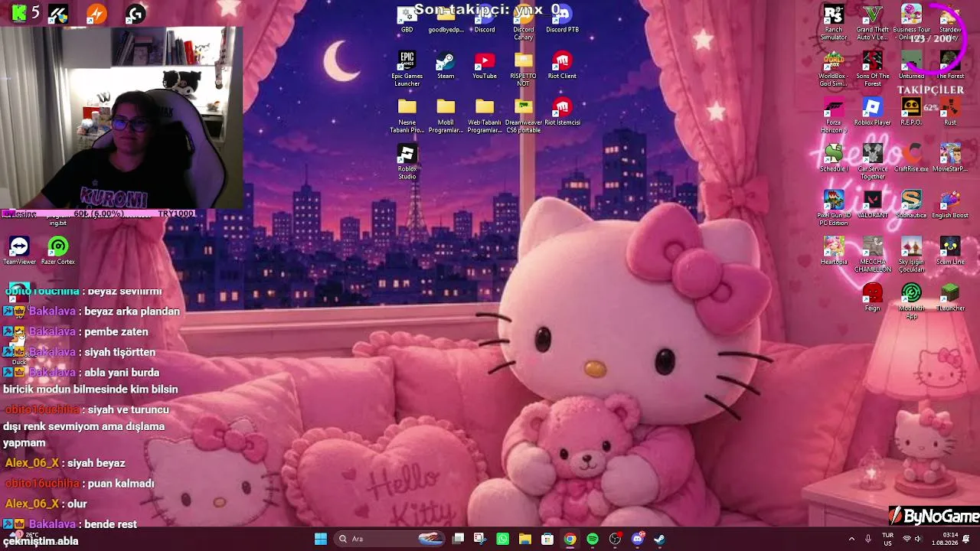Select the Riot Client desktop icon
The width and height of the screenshot is (980, 551).
pyautogui.click(x=562, y=66)
